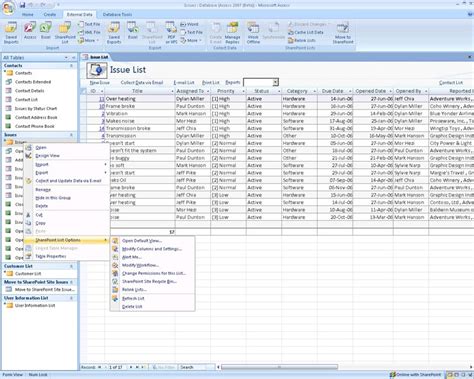Switch to the Create ribbon tab

[50, 15]
